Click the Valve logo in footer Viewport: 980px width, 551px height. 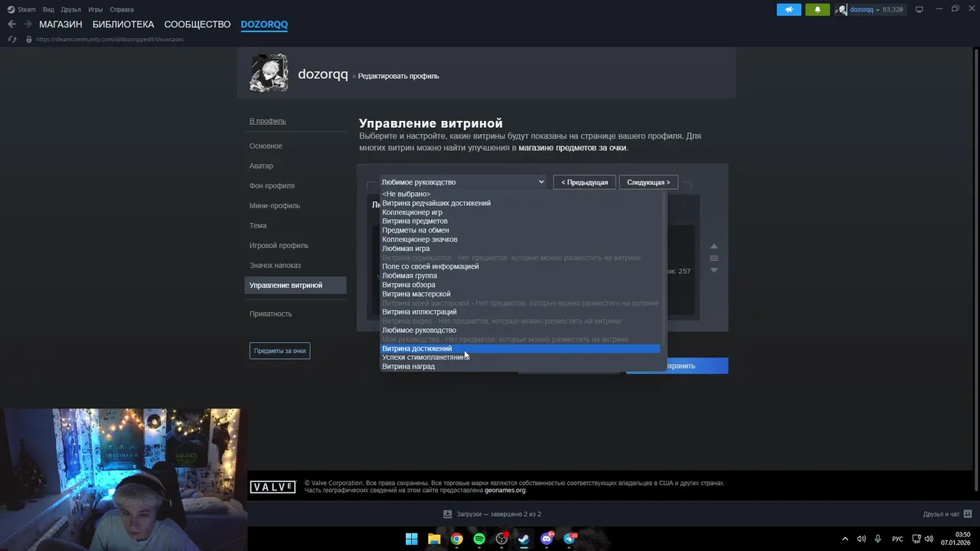click(273, 487)
